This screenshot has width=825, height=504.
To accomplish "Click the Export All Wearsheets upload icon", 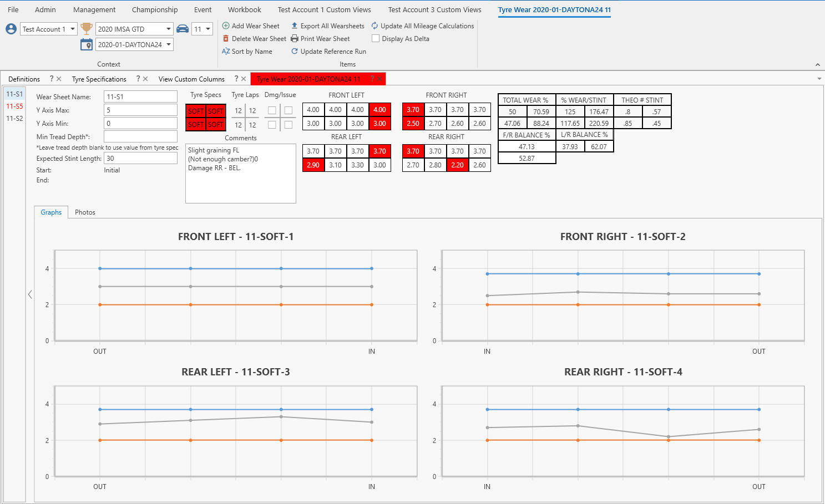I will tap(295, 26).
